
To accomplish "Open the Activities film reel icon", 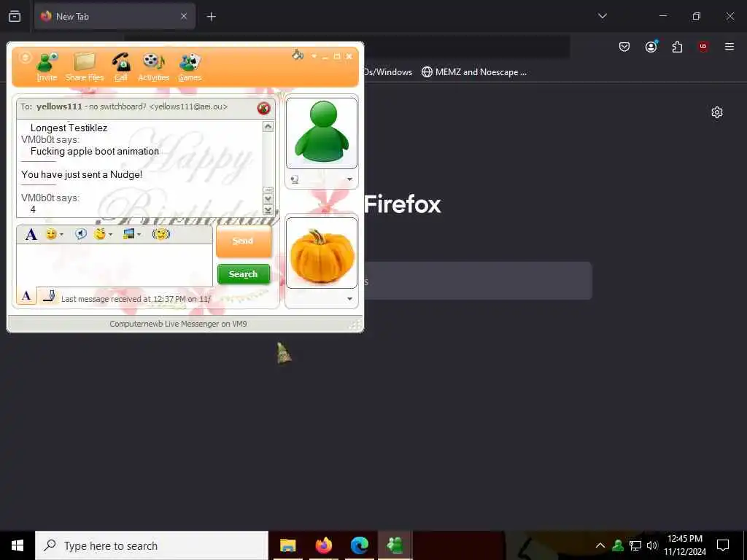I will 153,67.
